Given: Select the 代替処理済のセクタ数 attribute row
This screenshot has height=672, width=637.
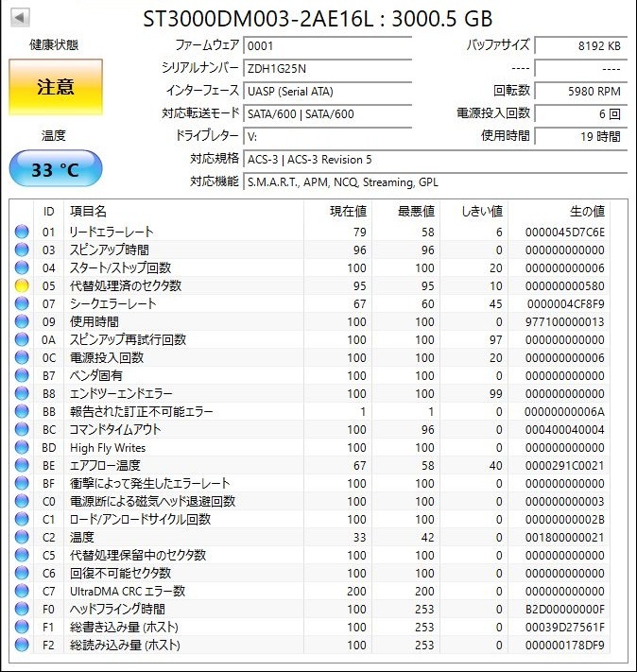Looking at the screenshot, I should tap(309, 285).
